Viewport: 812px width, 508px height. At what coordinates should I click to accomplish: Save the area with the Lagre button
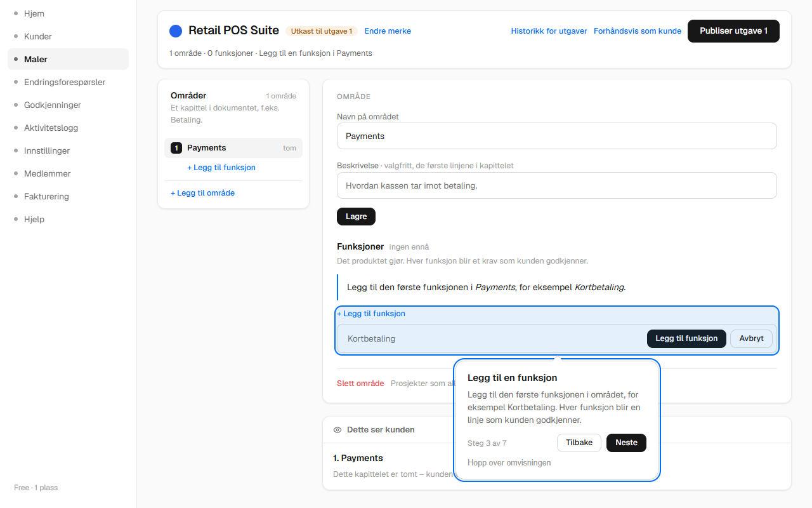(x=357, y=217)
